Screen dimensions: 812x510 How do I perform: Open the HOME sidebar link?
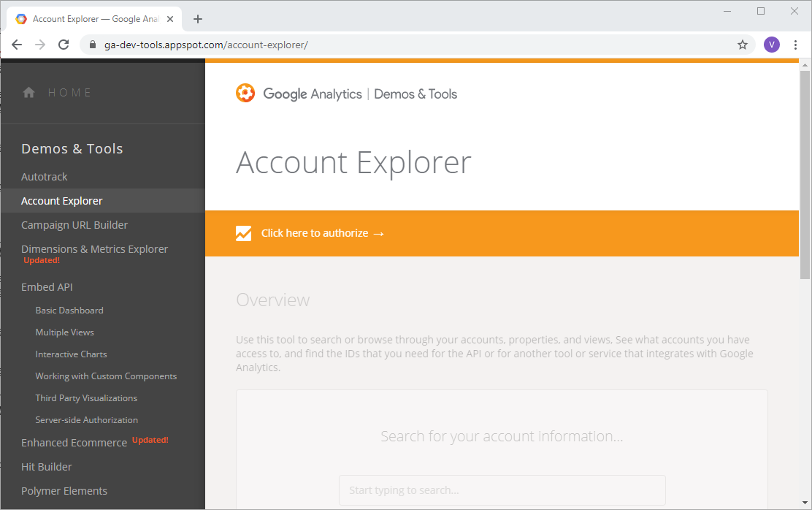[x=70, y=93]
